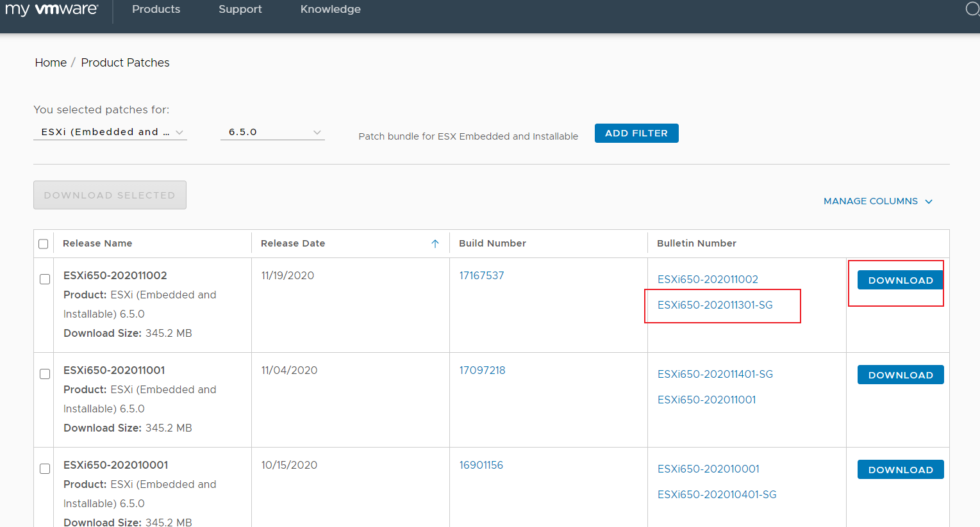Click Product Patches breadcrumb
Image resolution: width=980 pixels, height=527 pixels.
125,63
